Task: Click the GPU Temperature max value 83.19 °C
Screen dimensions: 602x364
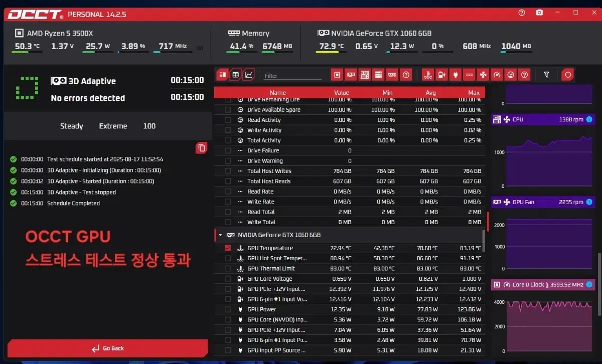Action: (x=468, y=248)
